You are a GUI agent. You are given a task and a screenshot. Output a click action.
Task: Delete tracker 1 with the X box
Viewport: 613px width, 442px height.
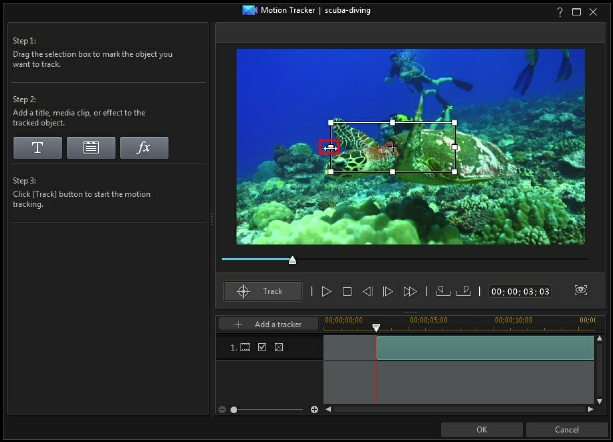279,347
